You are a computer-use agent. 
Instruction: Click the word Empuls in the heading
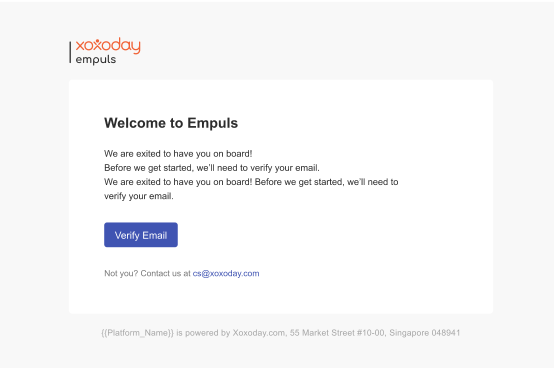point(212,123)
